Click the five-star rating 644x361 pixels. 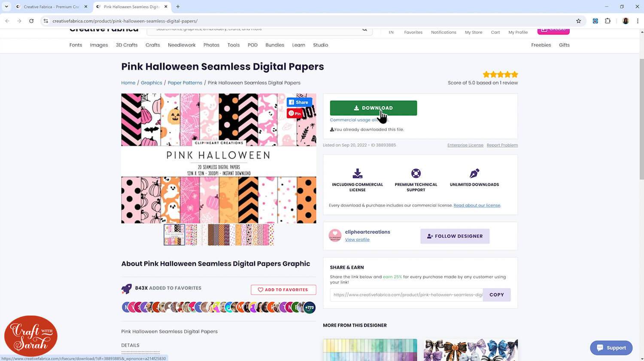(x=500, y=75)
